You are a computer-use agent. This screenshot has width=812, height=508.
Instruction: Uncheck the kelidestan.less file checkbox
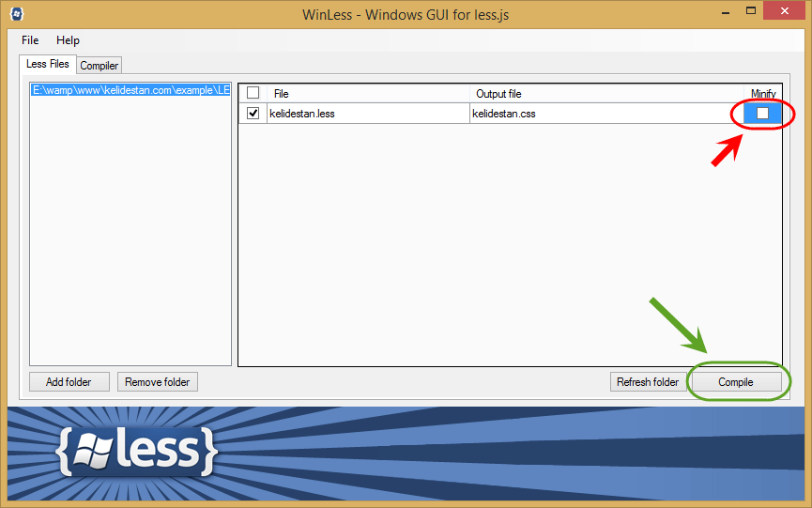click(253, 113)
